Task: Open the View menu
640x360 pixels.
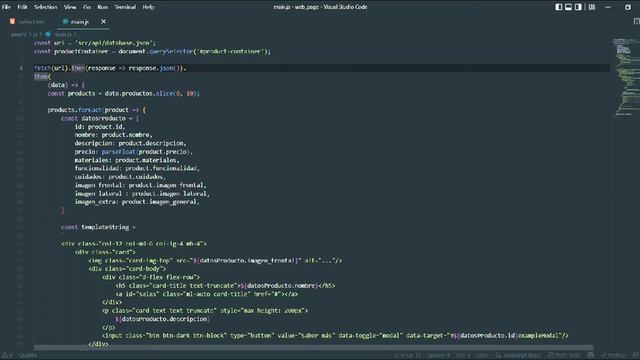Action: [70, 7]
